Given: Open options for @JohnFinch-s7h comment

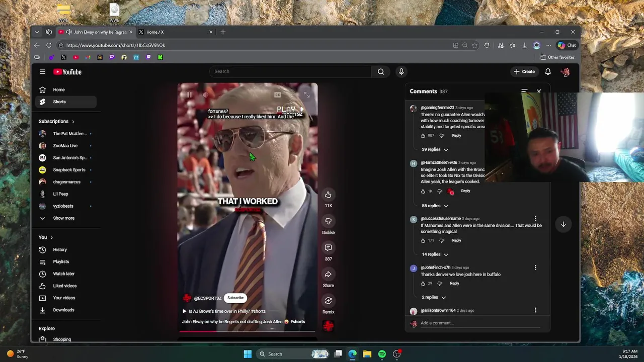Looking at the screenshot, I should [535, 267].
